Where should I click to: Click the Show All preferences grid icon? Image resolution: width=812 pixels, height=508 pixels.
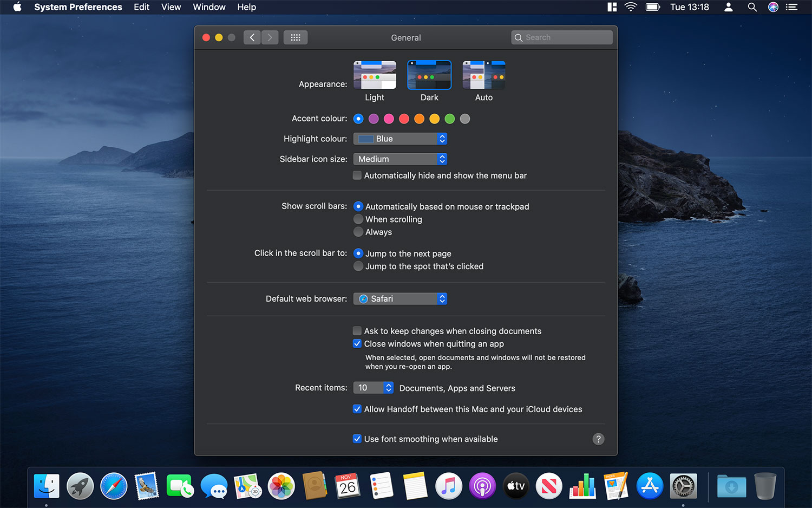pos(295,37)
